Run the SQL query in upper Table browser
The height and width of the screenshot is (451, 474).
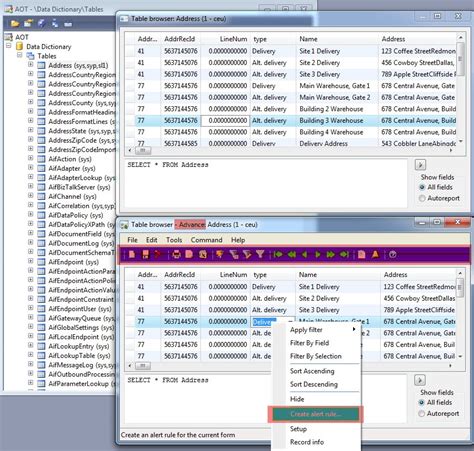pos(420,164)
